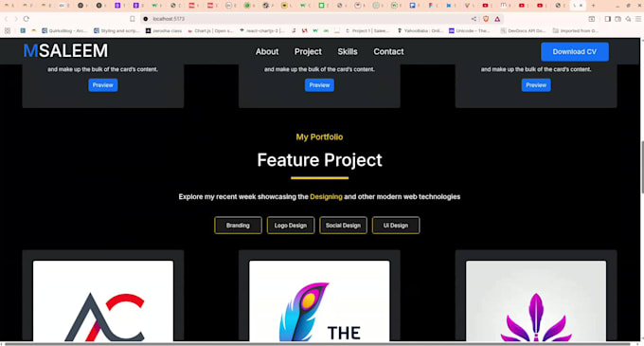
Task: Open the Brave Shields lion icon
Action: [x=486, y=19]
